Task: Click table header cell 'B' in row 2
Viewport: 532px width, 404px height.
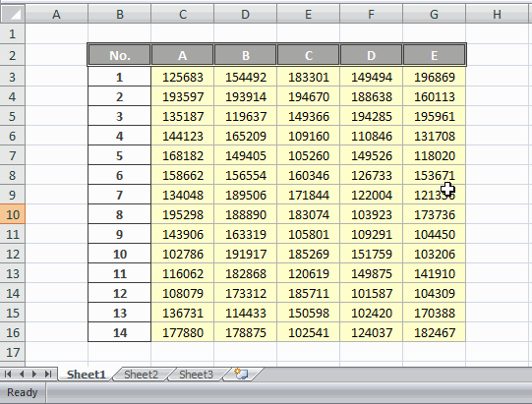Action: coord(245,55)
